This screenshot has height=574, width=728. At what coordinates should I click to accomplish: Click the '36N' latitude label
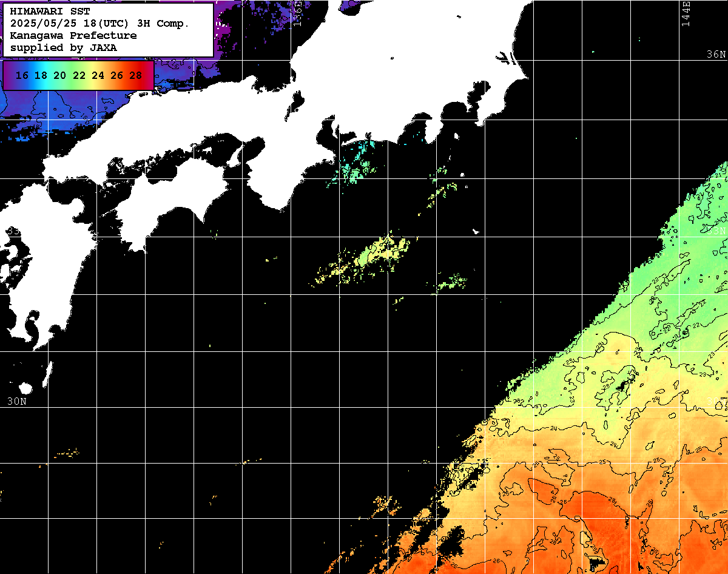tap(716, 54)
